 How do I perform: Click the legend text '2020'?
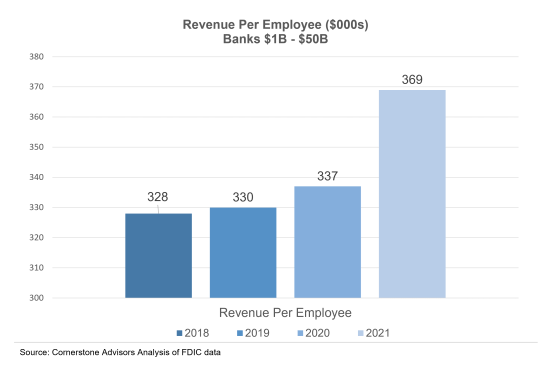click(317, 333)
